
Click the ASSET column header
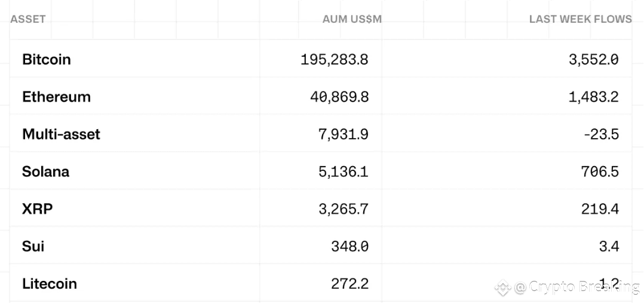28,19
